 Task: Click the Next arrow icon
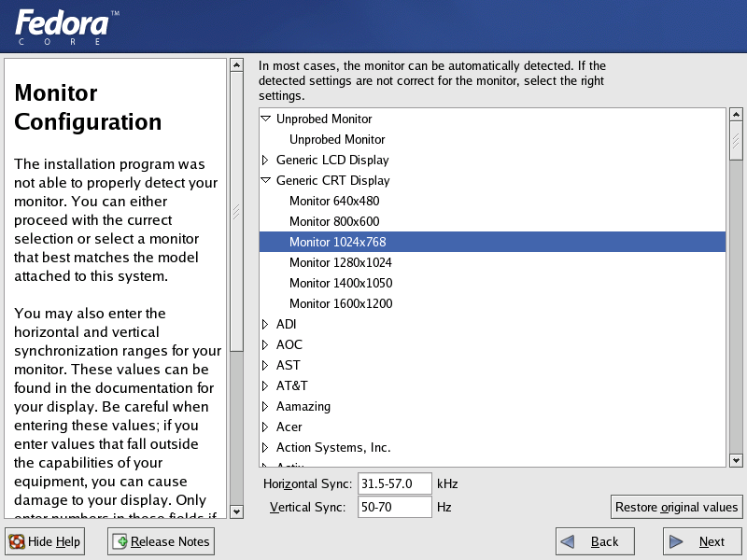coord(676,541)
